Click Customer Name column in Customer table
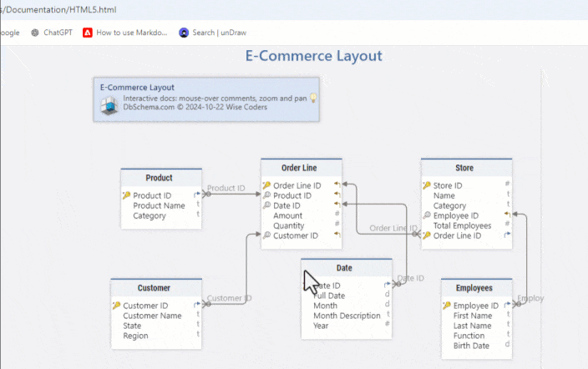The height and width of the screenshot is (369, 588). click(152, 316)
